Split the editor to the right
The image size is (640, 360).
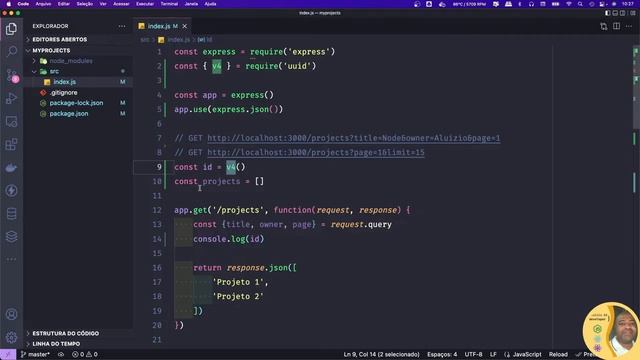click(x=616, y=27)
